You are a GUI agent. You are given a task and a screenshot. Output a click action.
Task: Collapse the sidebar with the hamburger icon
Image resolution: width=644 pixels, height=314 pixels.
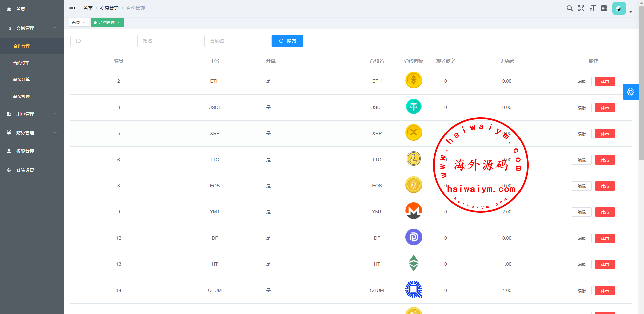pos(72,8)
